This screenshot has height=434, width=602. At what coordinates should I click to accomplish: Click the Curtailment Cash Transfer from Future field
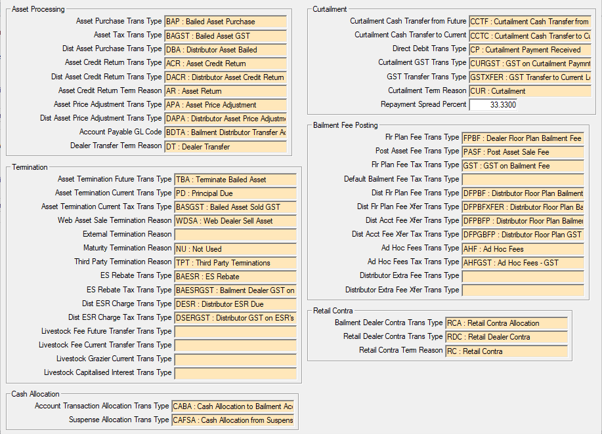pyautogui.click(x=530, y=22)
